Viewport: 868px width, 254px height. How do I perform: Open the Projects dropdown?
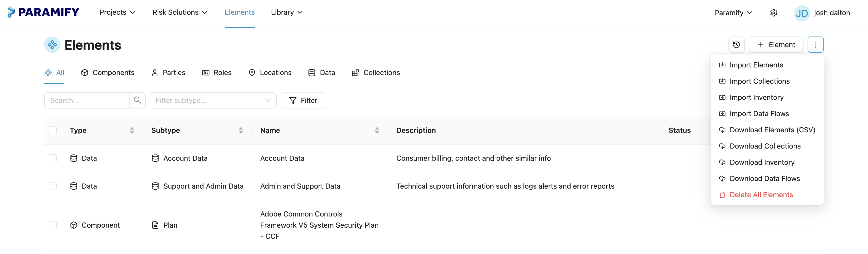[116, 12]
